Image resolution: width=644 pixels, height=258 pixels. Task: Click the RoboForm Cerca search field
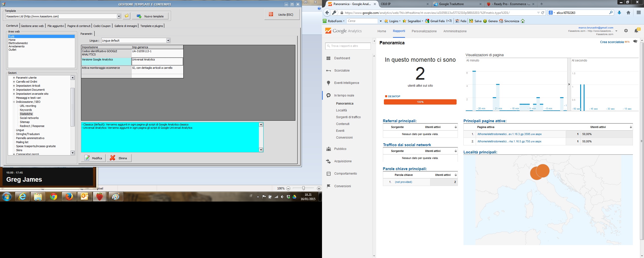[362, 21]
